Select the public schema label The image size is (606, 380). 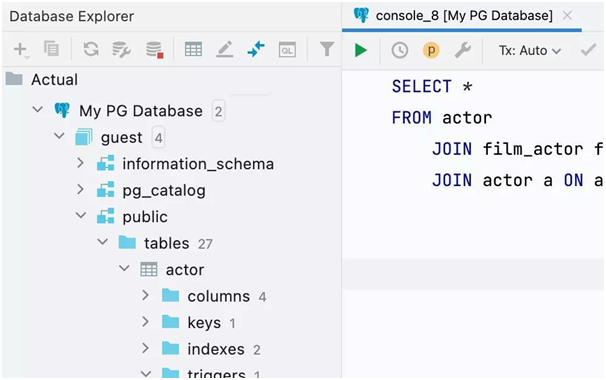pyautogui.click(x=145, y=217)
